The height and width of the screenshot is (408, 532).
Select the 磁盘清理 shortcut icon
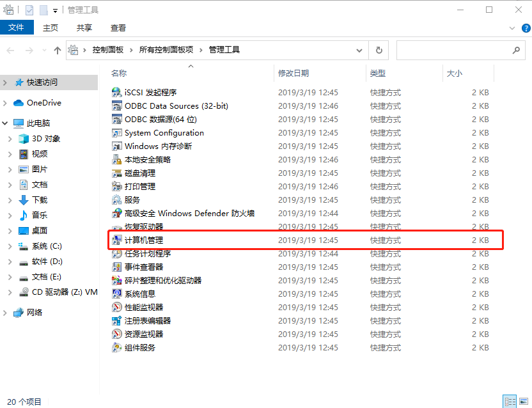point(117,173)
